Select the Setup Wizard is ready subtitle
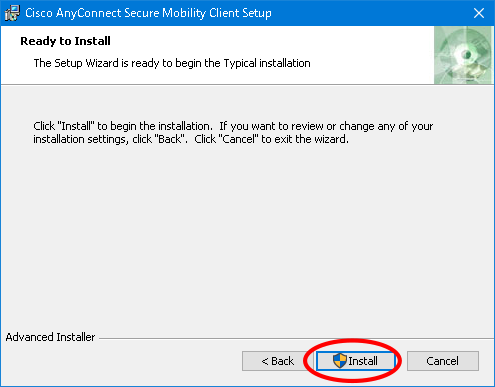The width and height of the screenshot is (495, 387). (172, 63)
